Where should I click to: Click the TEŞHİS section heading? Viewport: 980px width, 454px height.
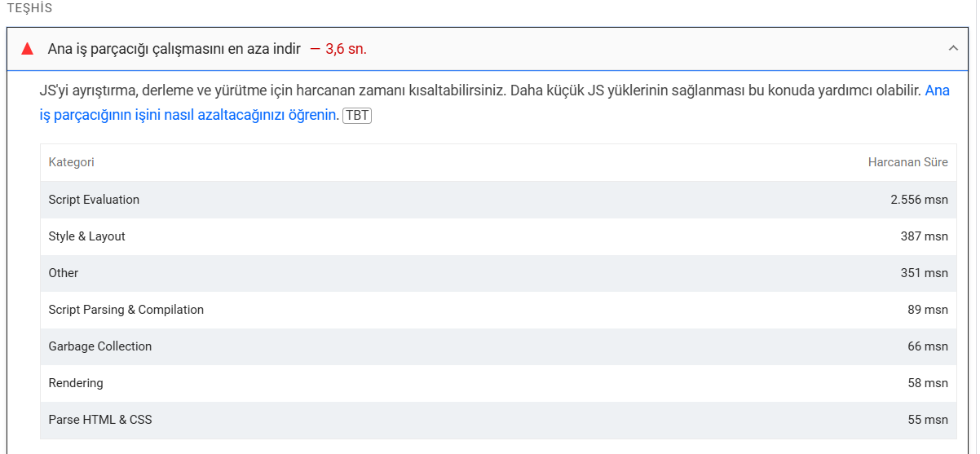[29, 7]
